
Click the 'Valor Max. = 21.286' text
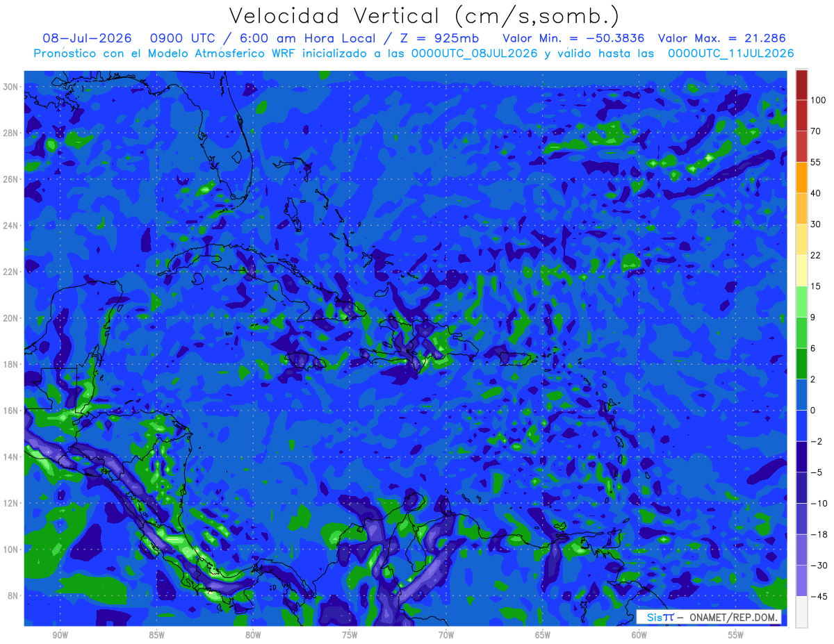pos(722,38)
